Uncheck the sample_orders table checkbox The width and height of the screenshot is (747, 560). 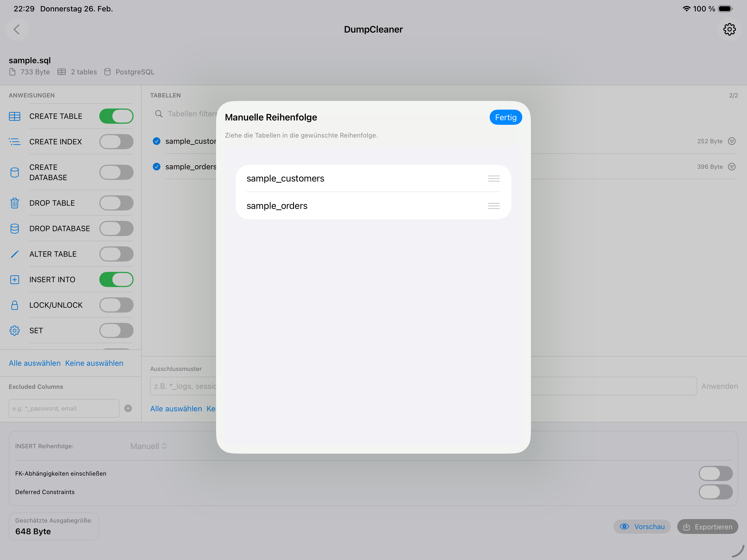click(x=157, y=167)
